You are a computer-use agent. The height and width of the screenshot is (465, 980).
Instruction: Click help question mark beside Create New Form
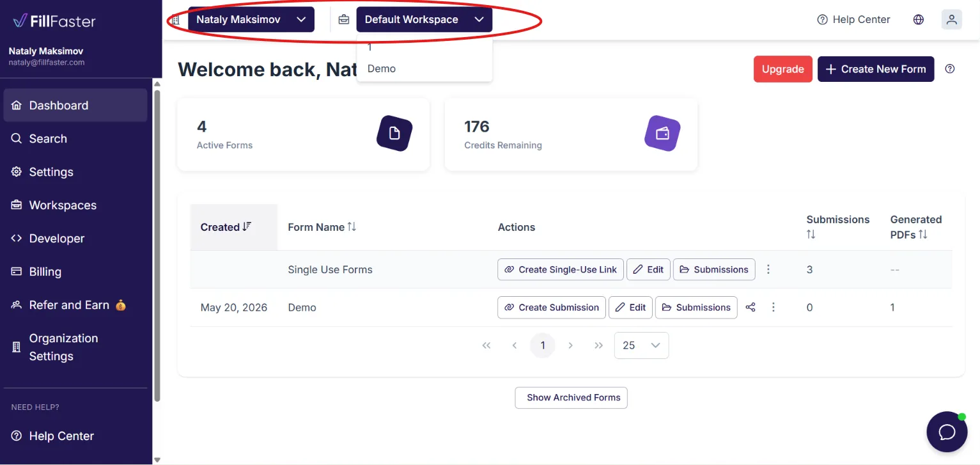tap(950, 69)
